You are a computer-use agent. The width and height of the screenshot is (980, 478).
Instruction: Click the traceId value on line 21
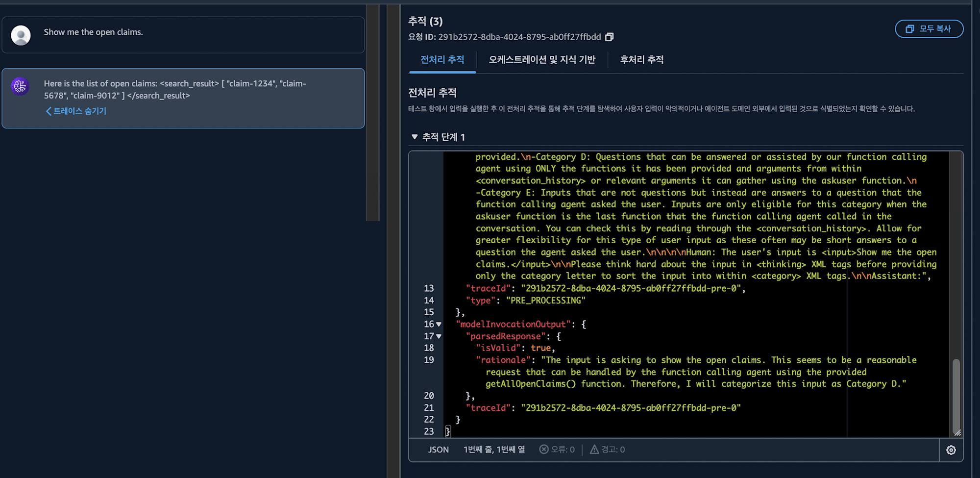631,408
